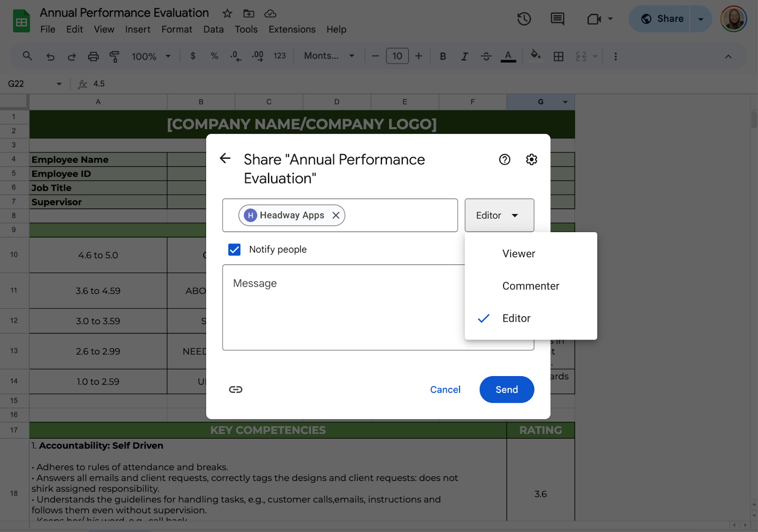
Task: Open the share dialog help icon
Action: coord(505,159)
